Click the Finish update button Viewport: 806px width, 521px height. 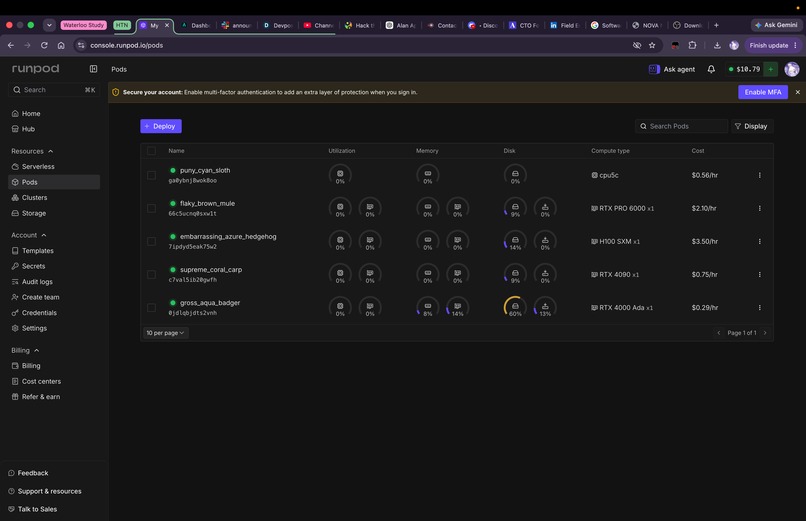tap(773, 45)
